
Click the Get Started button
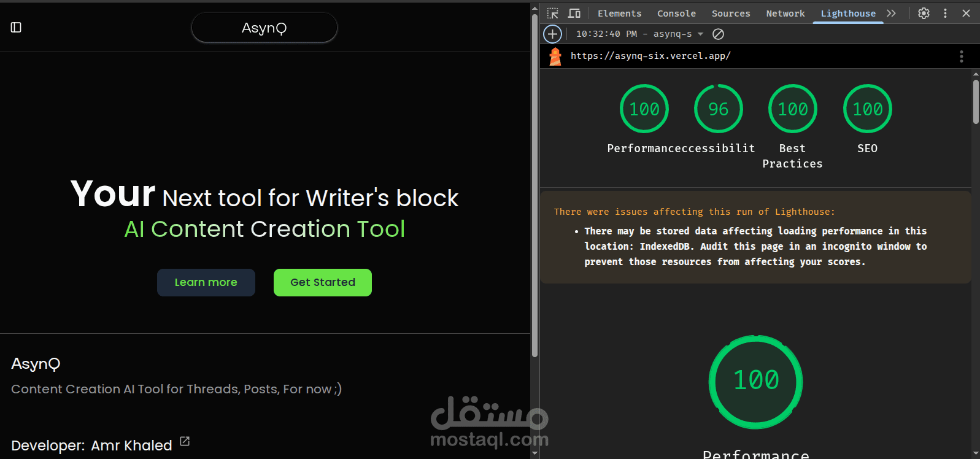point(323,282)
